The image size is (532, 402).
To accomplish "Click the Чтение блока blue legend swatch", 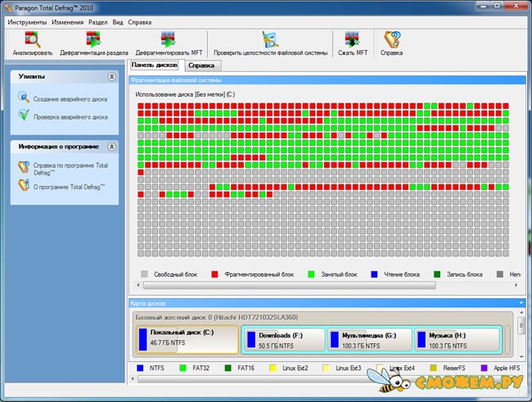I will coord(374,274).
